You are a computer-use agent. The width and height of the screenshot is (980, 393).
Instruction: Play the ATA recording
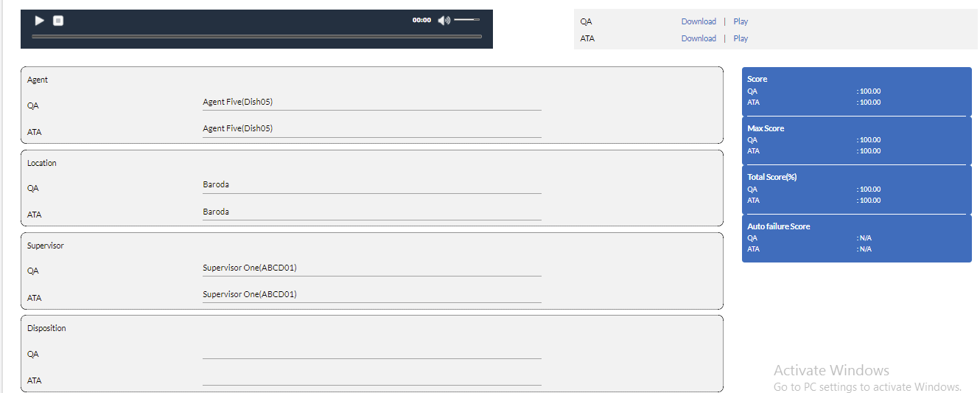741,38
